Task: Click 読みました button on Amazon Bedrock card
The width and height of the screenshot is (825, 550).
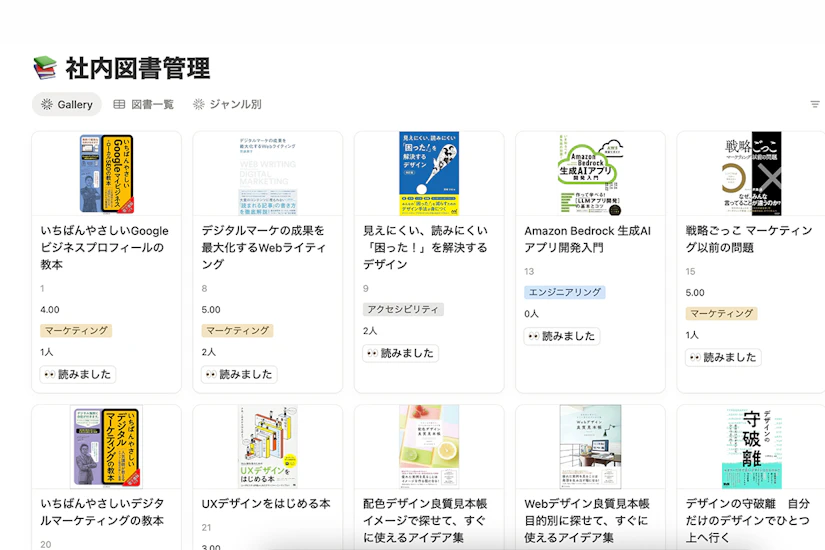Action: click(x=562, y=336)
